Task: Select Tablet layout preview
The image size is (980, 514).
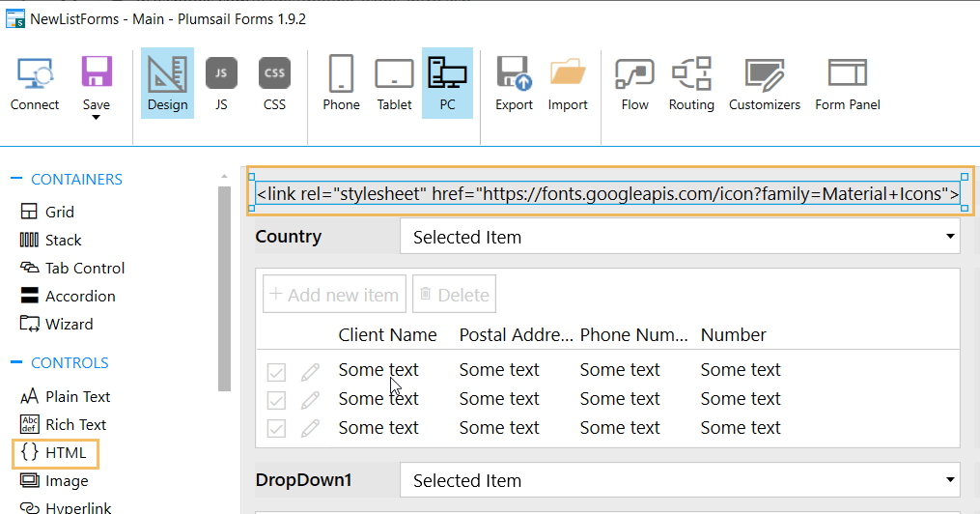Action: coord(394,83)
